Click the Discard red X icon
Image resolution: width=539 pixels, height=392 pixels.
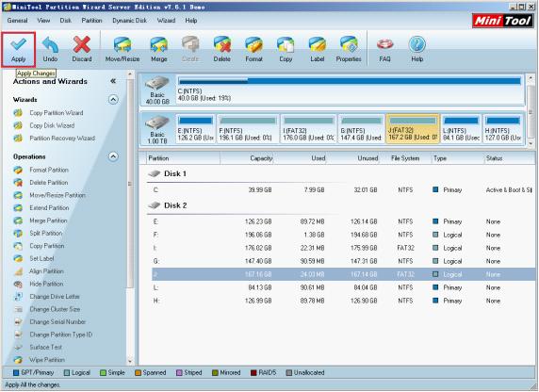82,44
